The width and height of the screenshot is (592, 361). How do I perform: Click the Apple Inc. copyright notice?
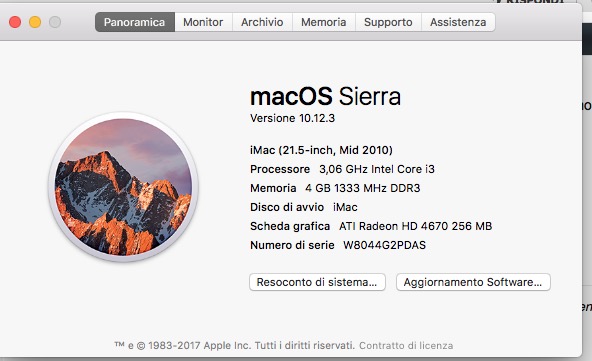tap(234, 346)
